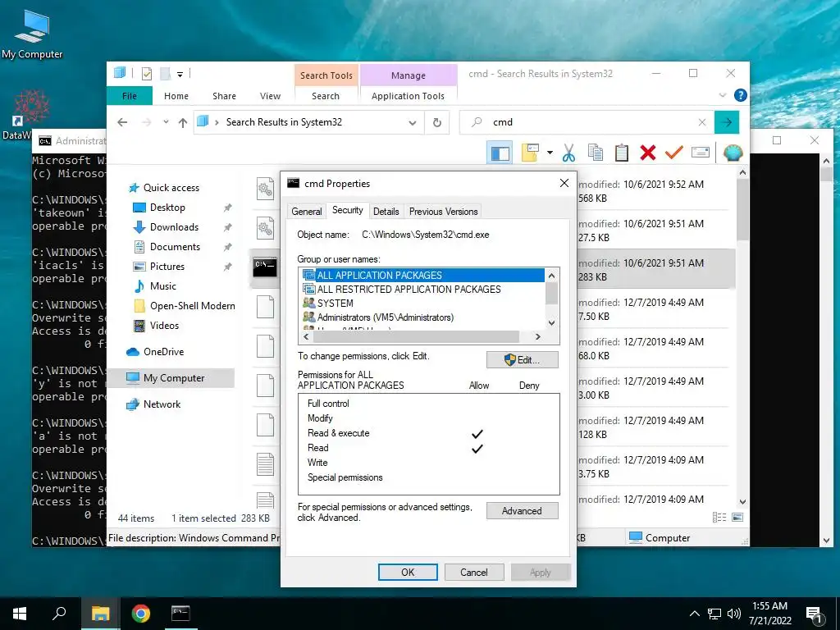The width and height of the screenshot is (840, 630).
Task: Open the Home ribbon tab
Action: (176, 96)
